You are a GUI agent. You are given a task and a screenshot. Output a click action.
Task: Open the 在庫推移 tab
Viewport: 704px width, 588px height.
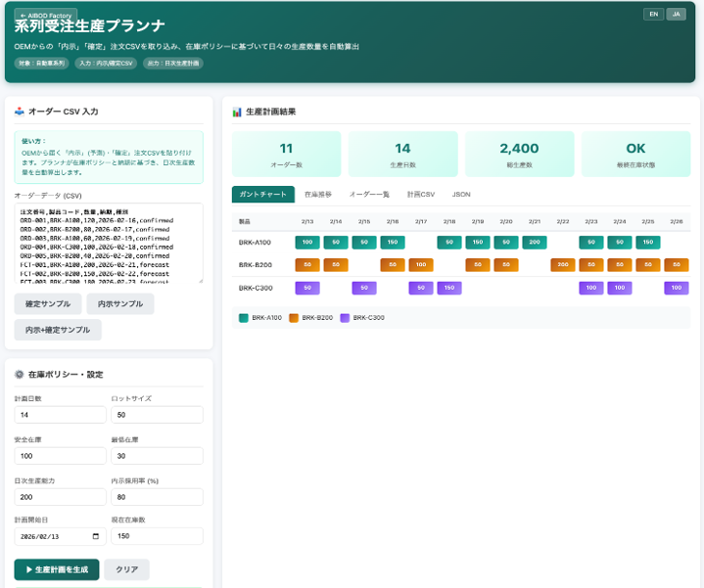pyautogui.click(x=318, y=195)
